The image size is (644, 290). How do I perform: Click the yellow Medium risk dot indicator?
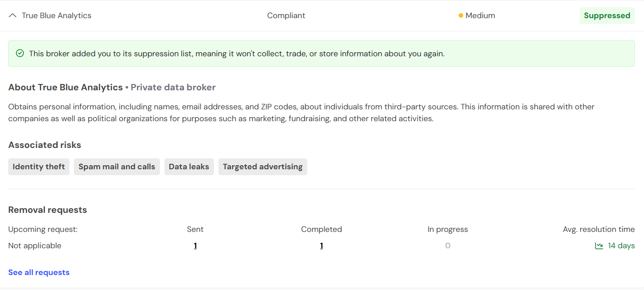click(461, 15)
